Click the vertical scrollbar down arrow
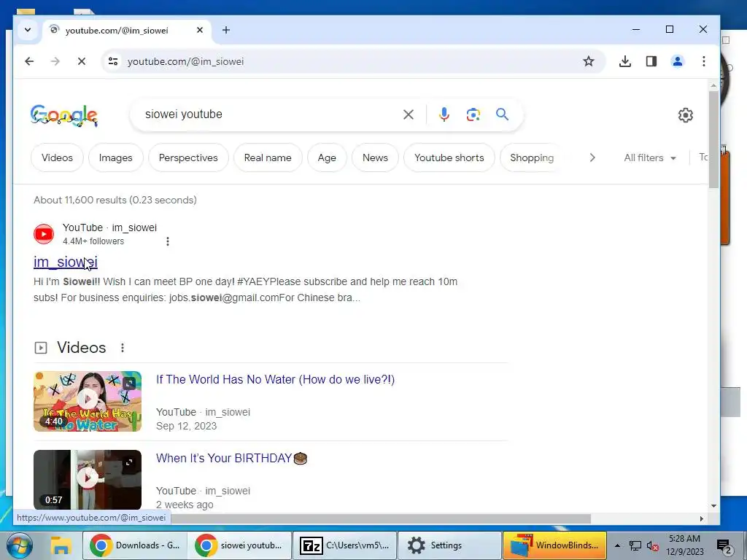Screen dimensions: 747x560 [x=713, y=506]
